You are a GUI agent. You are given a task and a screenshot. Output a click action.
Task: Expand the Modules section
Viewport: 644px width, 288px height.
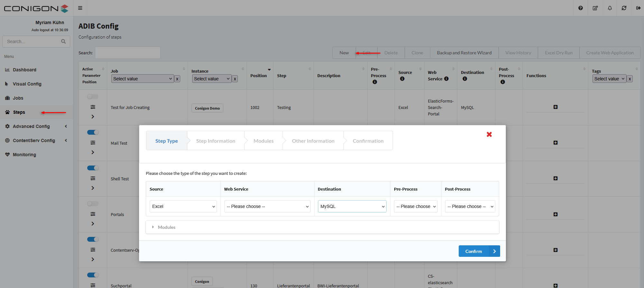tap(166, 227)
